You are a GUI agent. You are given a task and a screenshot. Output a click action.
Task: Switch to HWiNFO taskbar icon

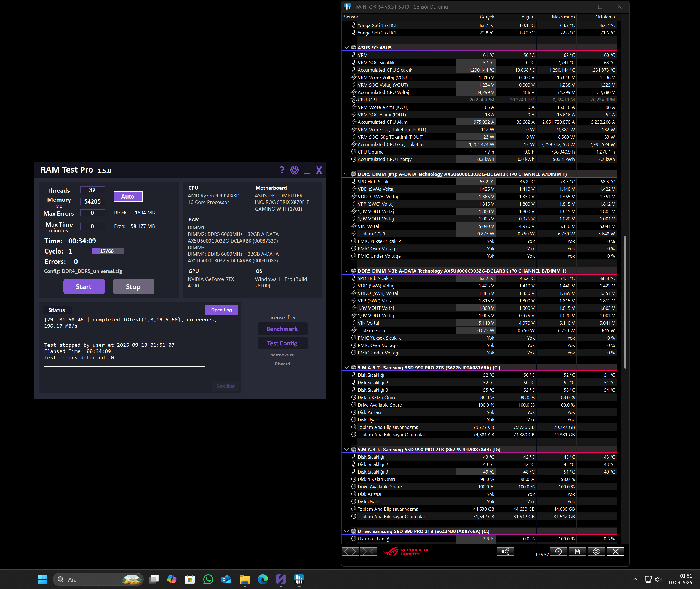(299, 580)
